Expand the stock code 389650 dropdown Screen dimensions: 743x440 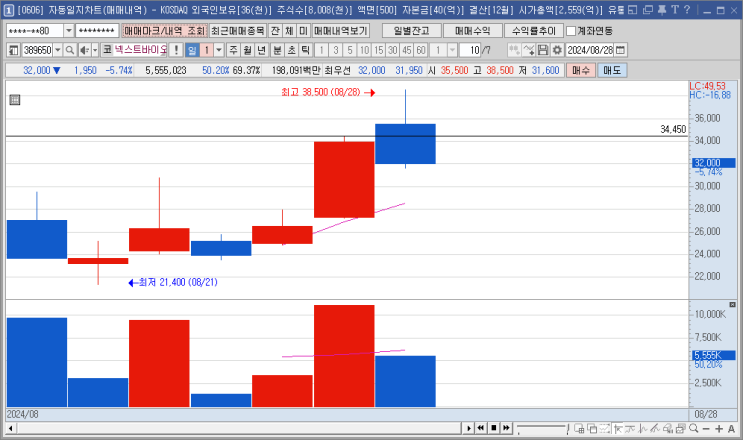[58, 50]
